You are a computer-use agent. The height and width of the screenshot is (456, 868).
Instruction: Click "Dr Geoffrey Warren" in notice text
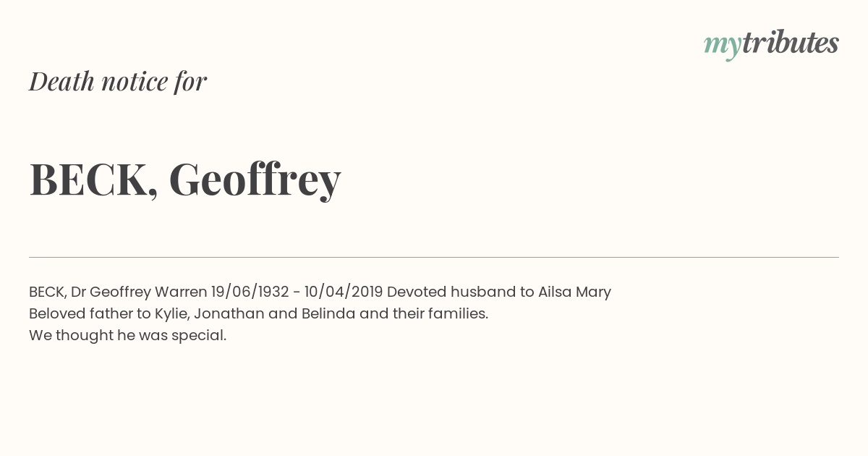click(x=139, y=292)
